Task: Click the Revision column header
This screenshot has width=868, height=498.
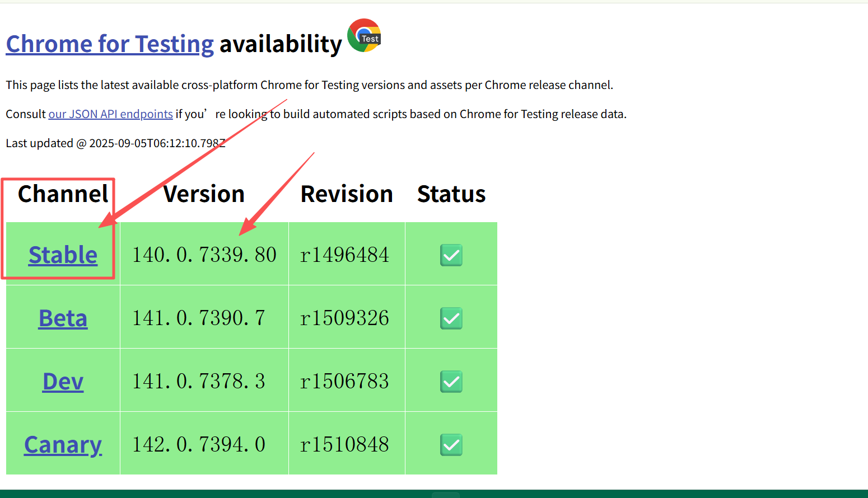Action: pyautogui.click(x=347, y=194)
